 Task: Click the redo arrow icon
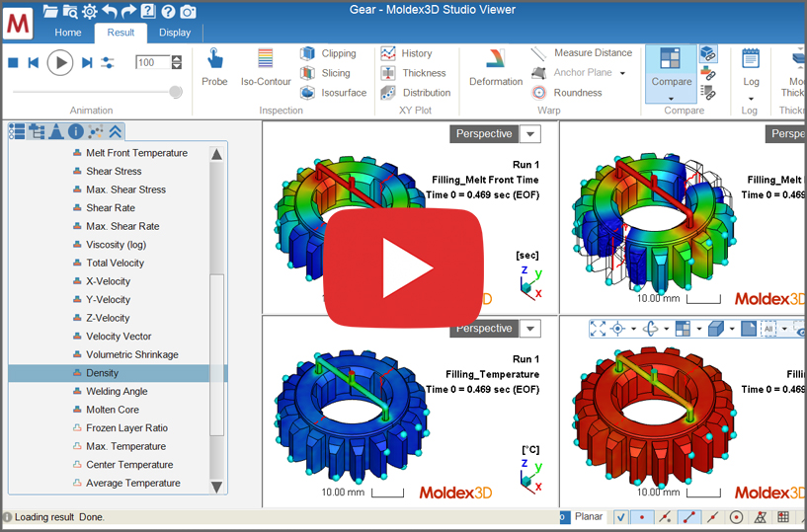click(128, 11)
